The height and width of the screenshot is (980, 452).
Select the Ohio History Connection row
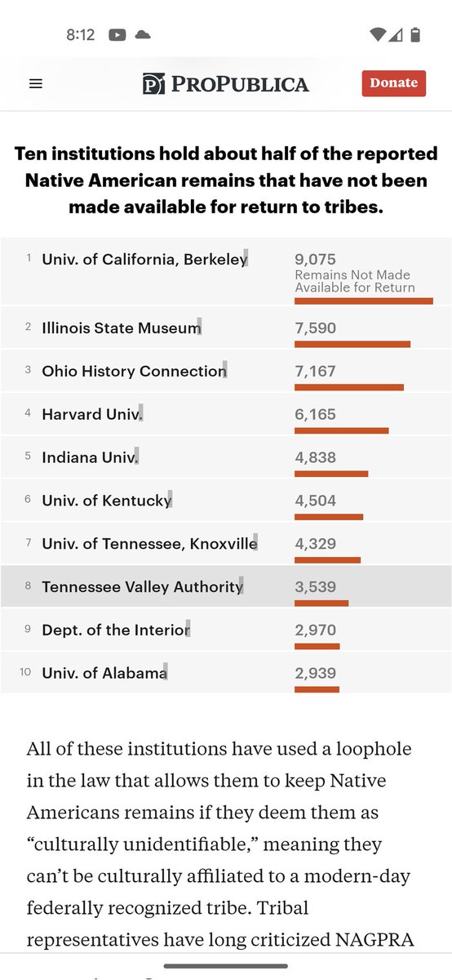[x=226, y=372]
